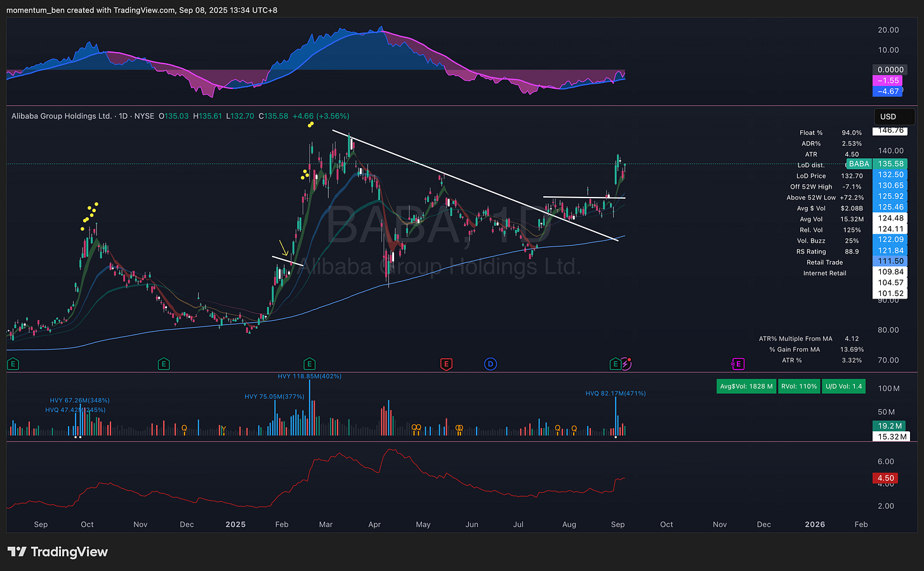Click the C135.58 close value in the legend

pyautogui.click(x=274, y=116)
